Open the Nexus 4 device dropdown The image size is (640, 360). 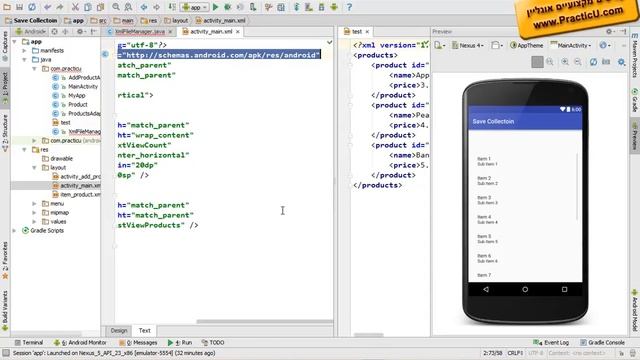468,45
